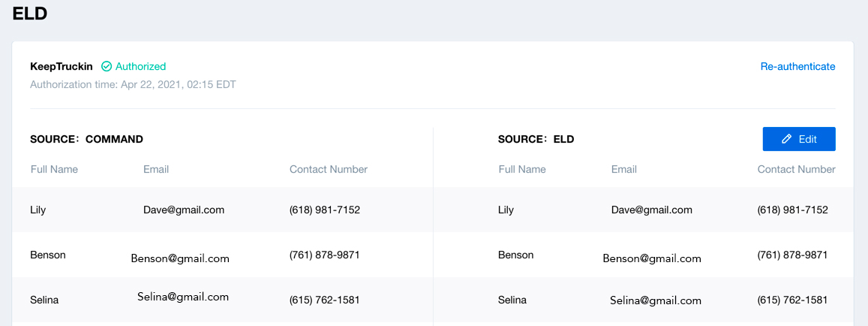Click the SOURCE: ELD heading
Viewport: 868px width, 326px height.
coord(536,139)
